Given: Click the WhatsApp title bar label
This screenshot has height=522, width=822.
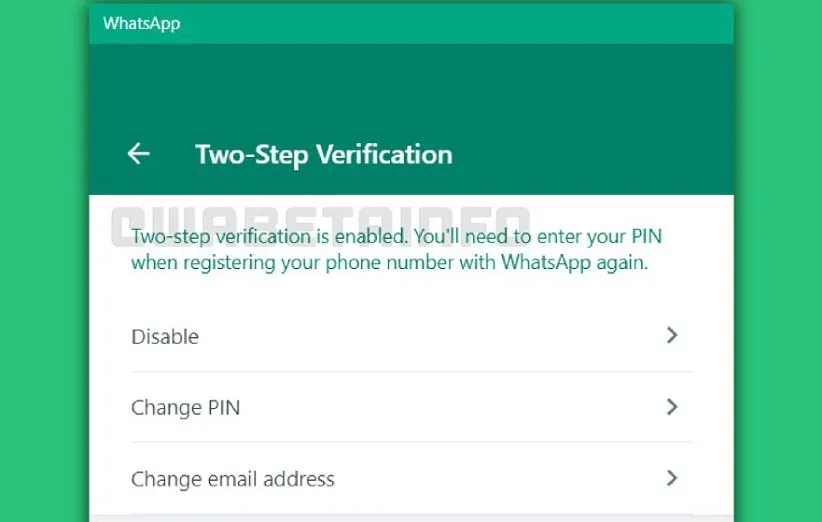Looking at the screenshot, I should [x=141, y=23].
